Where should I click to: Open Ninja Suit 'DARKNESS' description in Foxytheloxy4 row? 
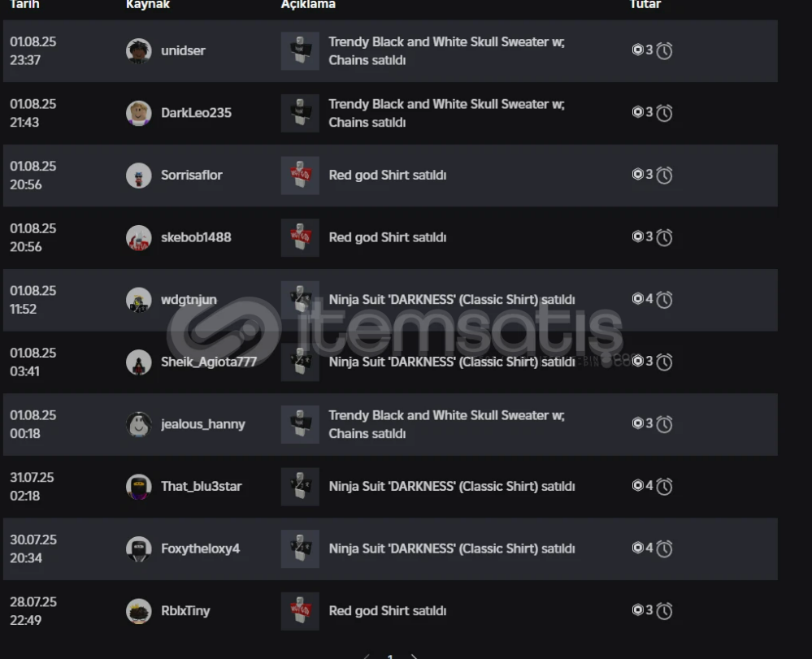tap(452, 548)
